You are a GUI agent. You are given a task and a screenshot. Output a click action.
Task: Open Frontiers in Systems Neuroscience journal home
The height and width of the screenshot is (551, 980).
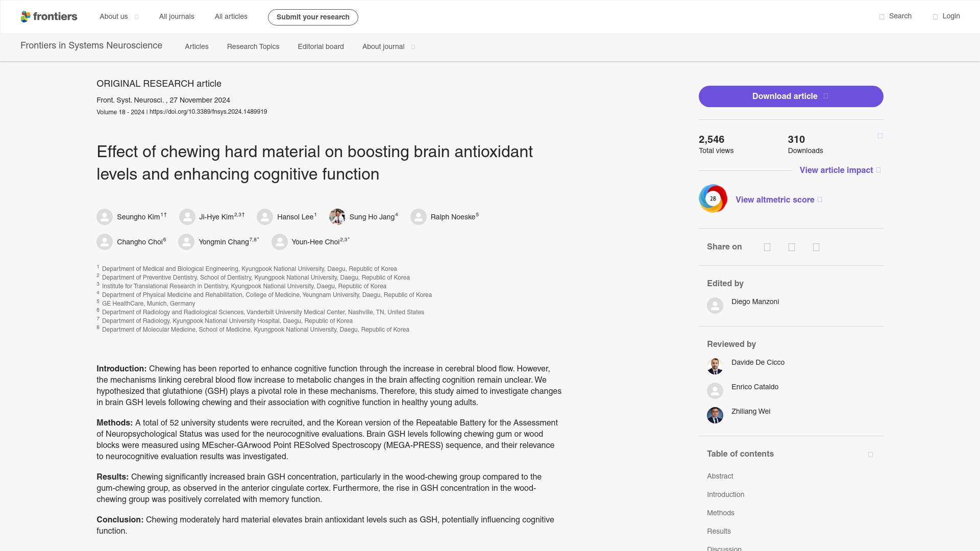pos(91,46)
